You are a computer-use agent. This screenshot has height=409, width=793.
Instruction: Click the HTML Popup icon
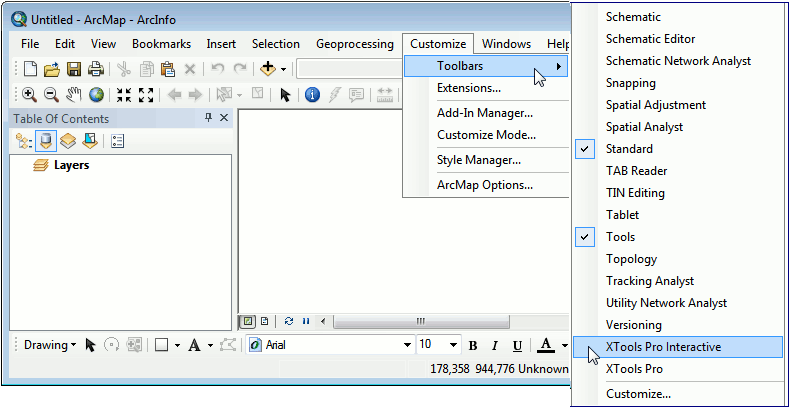[357, 95]
